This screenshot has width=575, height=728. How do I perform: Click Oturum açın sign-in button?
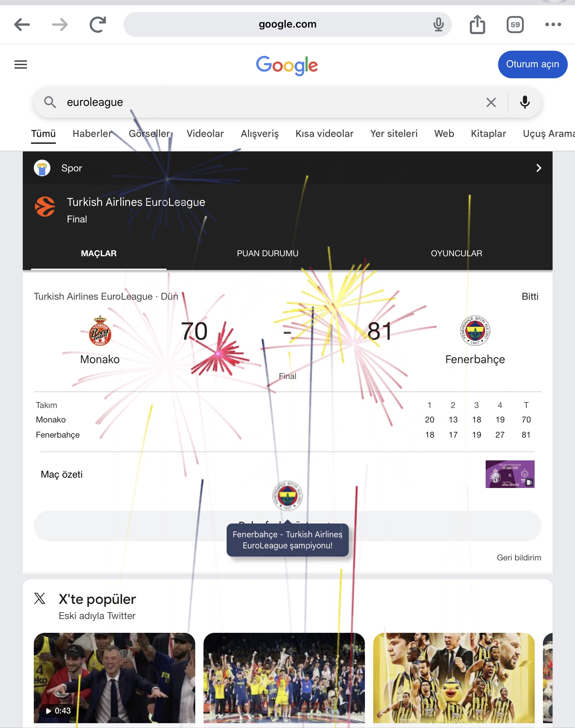(x=533, y=64)
